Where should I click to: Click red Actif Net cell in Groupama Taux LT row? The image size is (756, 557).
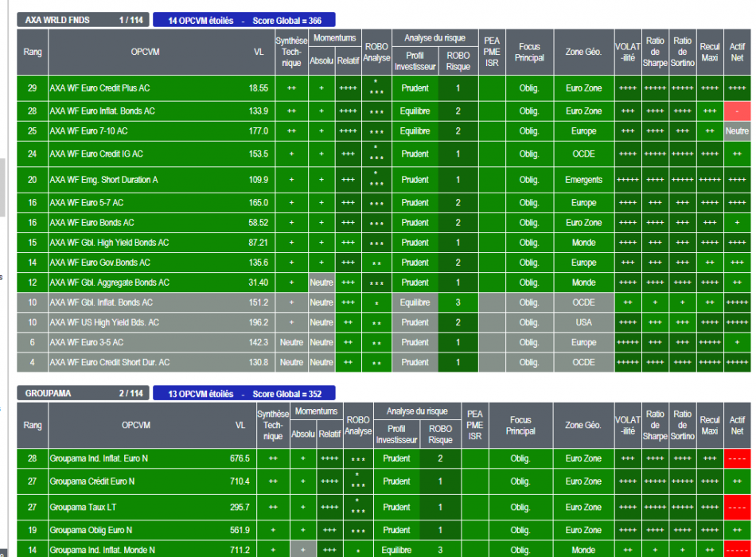[737, 508]
